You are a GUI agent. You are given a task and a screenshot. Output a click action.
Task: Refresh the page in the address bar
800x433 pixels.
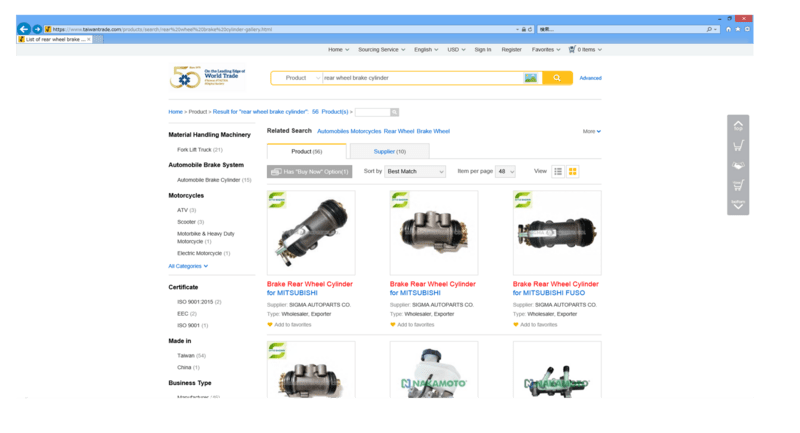click(530, 30)
